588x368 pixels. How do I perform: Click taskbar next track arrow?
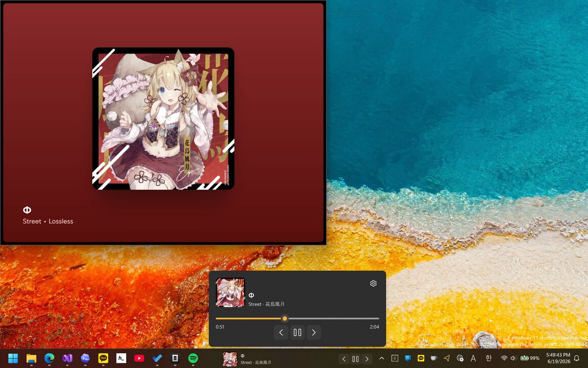click(x=367, y=359)
